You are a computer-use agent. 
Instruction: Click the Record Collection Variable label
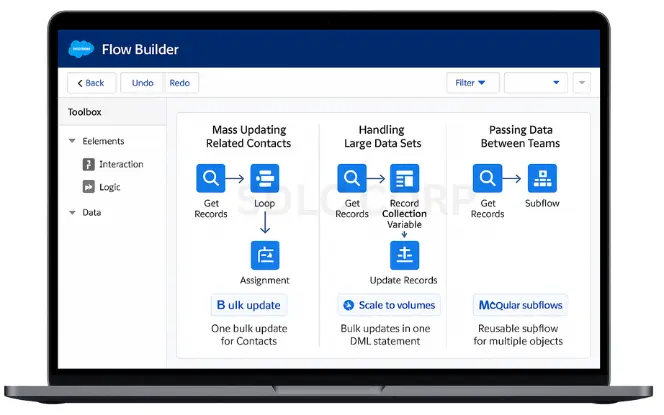[404, 214]
